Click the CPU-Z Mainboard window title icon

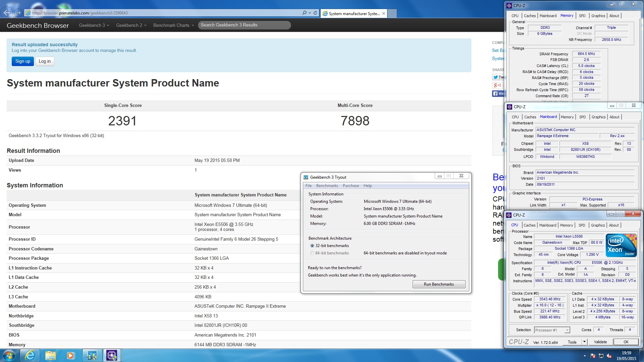tap(510, 107)
